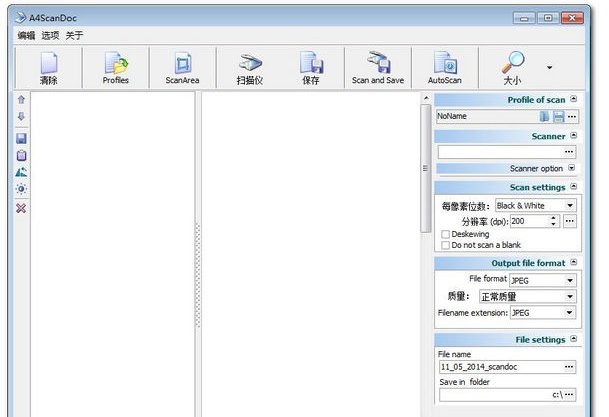Expand the Scanner option section
Viewport: 609px width, 417px height.
(571, 168)
